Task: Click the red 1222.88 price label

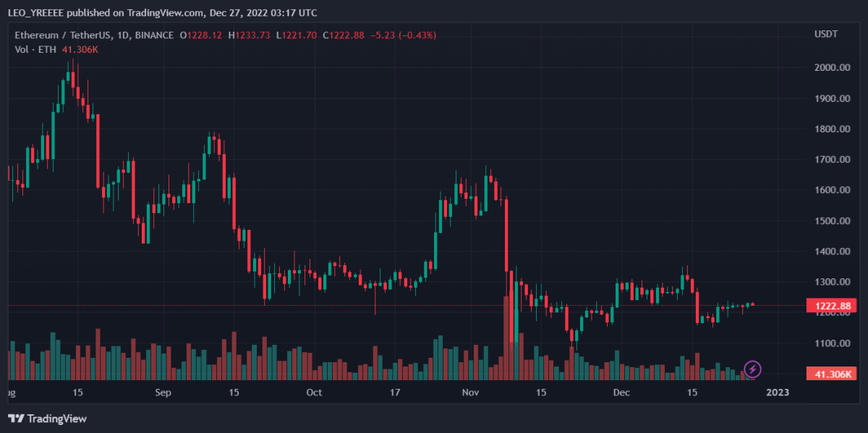Action: [x=832, y=306]
